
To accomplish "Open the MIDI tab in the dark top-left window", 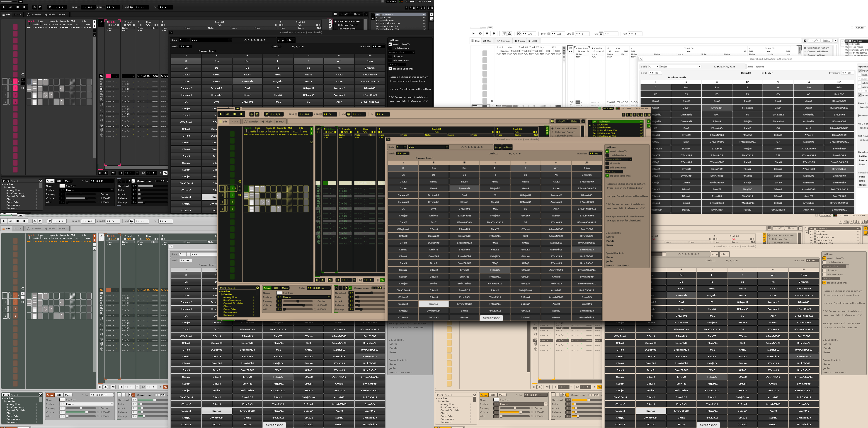I will pos(63,14).
